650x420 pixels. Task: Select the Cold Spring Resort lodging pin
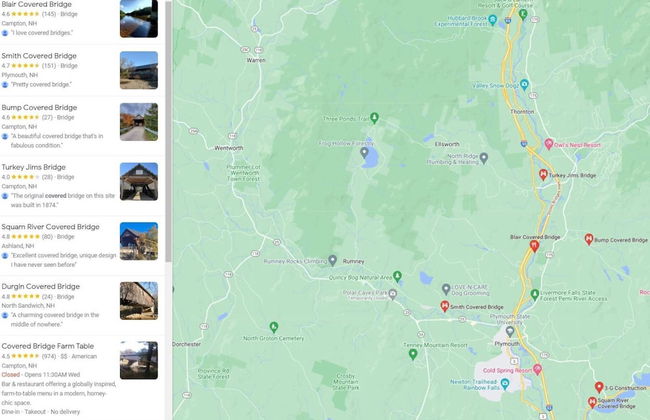tap(538, 369)
